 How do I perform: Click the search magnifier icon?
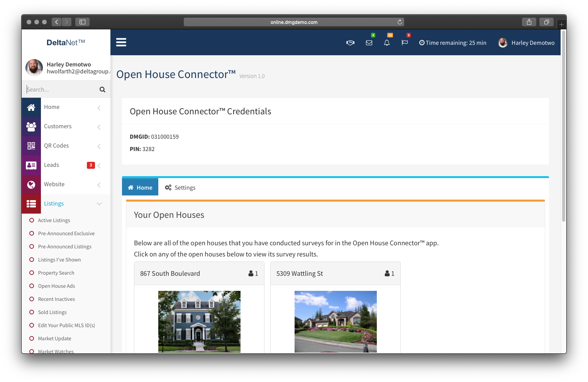tap(102, 90)
